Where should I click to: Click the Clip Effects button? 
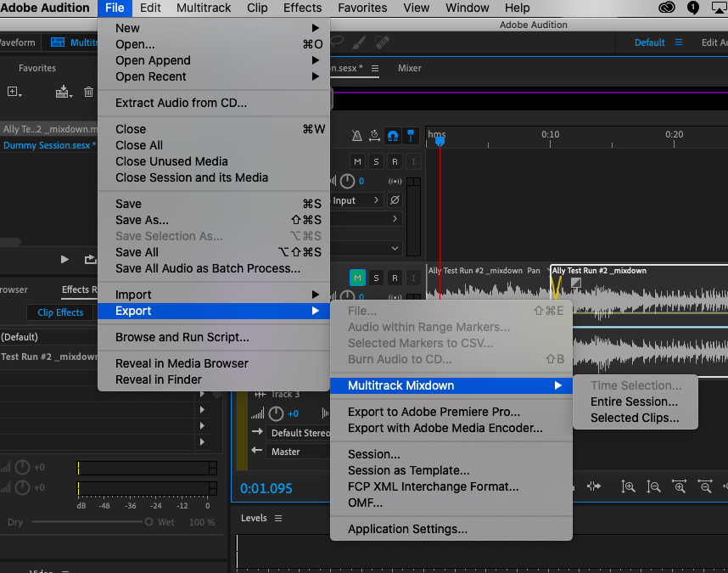tap(60, 312)
